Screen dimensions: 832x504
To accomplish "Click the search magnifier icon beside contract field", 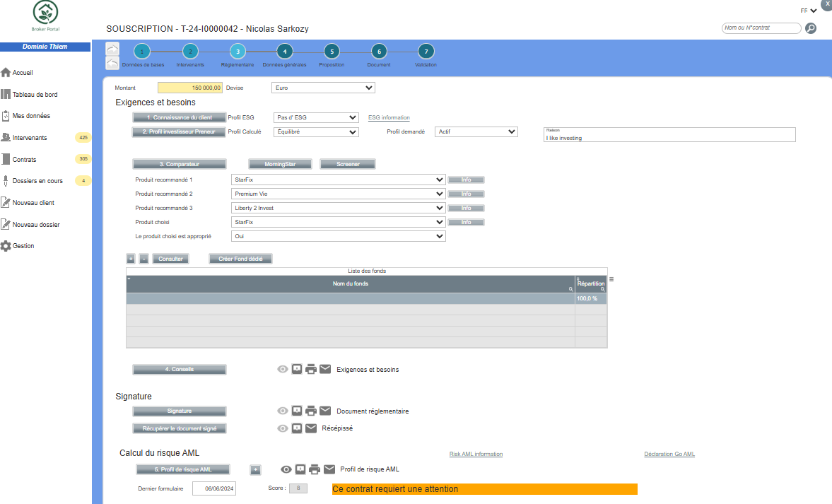I will (811, 28).
